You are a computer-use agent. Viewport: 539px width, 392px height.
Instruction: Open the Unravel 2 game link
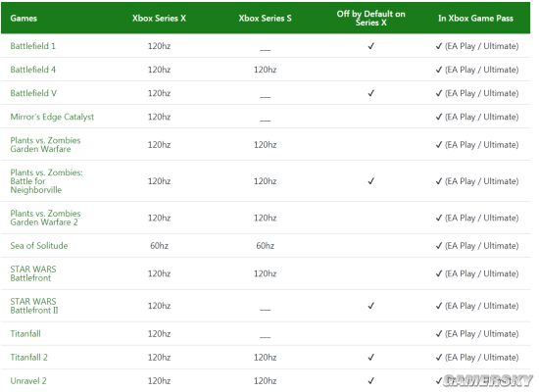click(x=28, y=380)
